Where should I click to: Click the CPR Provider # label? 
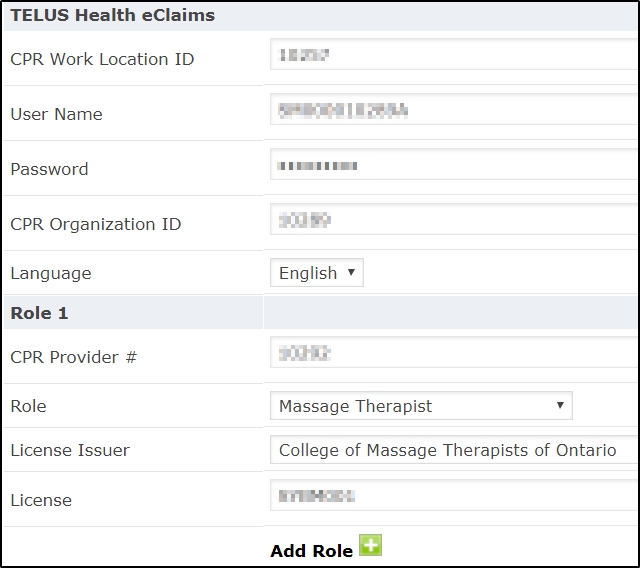(73, 357)
